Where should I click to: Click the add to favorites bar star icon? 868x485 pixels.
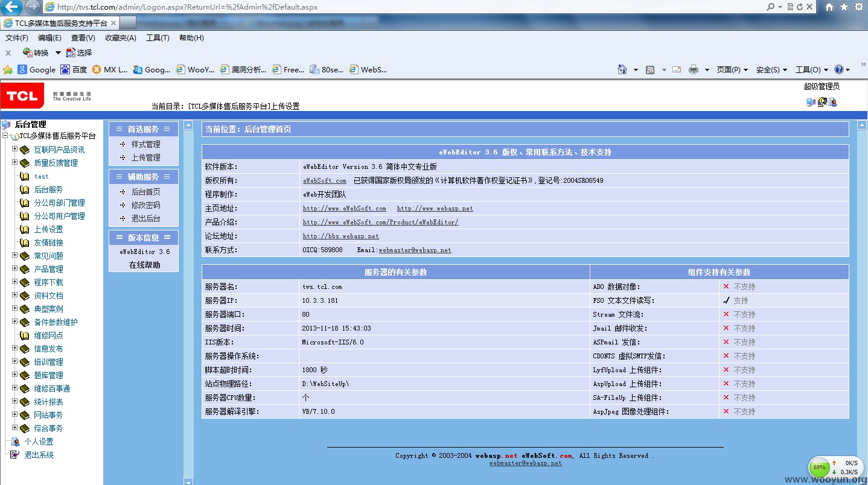pos(8,69)
